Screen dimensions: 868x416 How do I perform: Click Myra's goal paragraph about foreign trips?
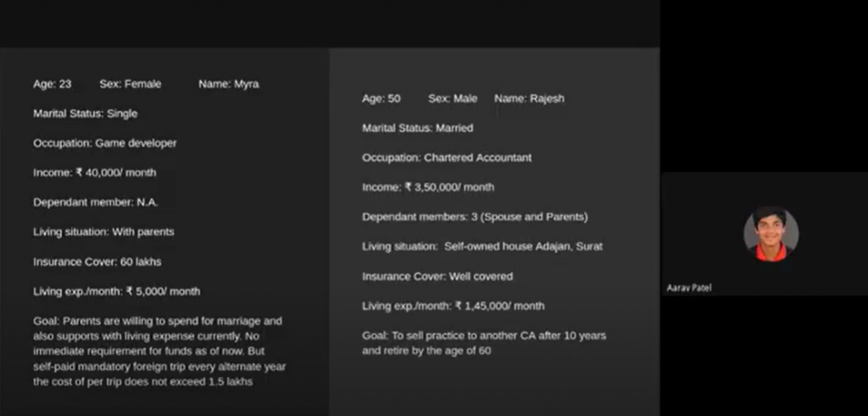(159, 352)
